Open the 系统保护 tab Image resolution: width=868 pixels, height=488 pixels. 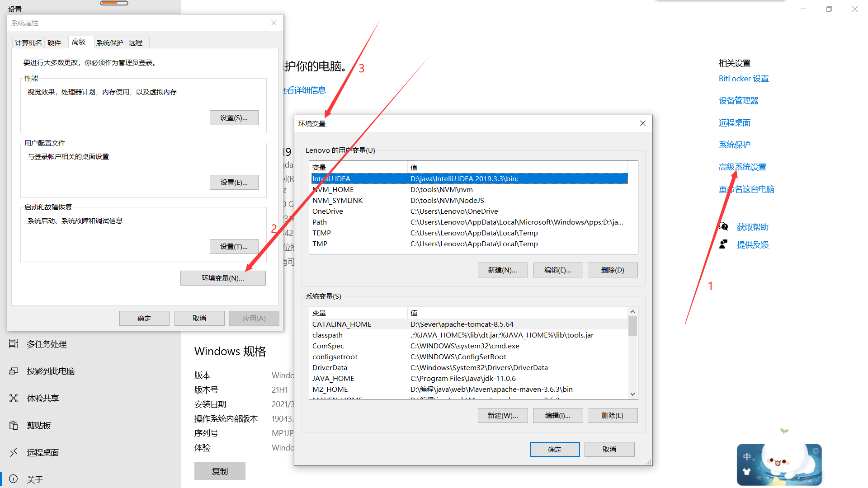coord(109,42)
